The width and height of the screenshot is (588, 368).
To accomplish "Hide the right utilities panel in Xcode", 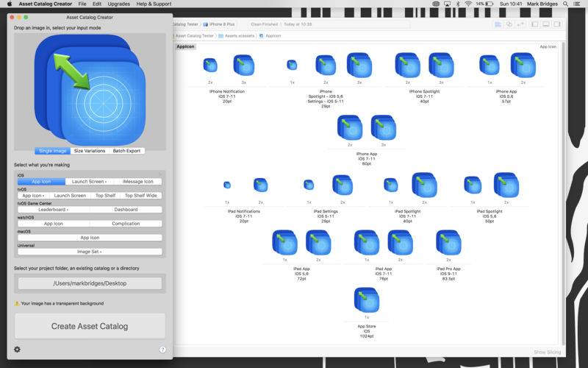I will [557, 24].
